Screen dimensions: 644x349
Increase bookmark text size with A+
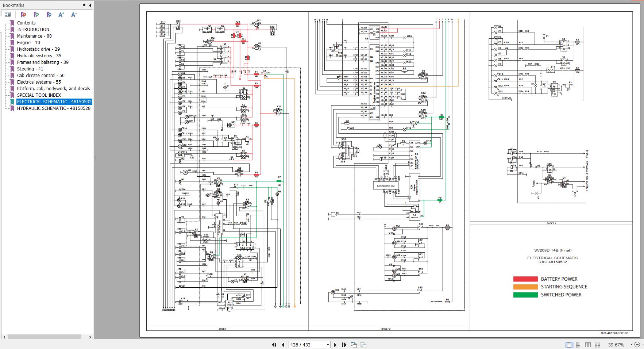pyautogui.click(x=61, y=15)
